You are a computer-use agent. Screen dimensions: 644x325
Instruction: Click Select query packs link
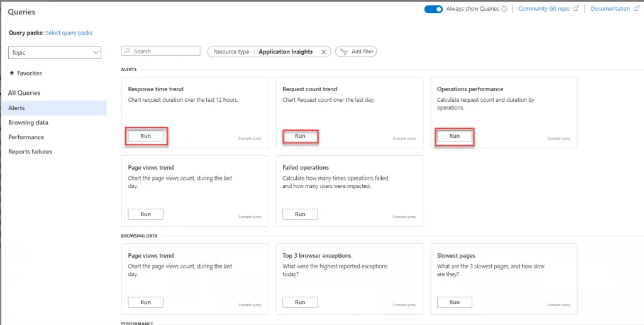(69, 33)
